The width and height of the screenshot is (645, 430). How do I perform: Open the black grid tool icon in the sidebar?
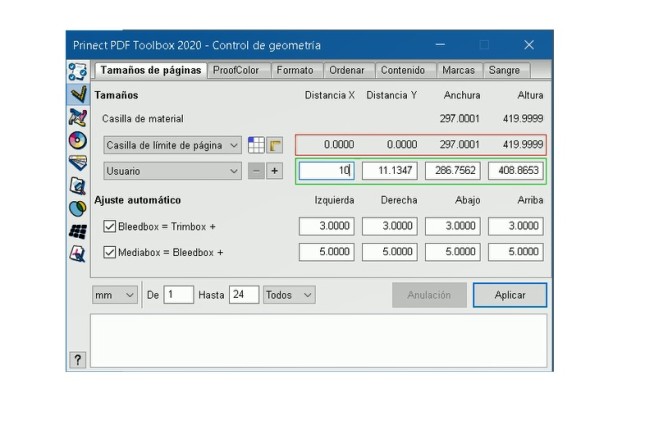[77, 231]
